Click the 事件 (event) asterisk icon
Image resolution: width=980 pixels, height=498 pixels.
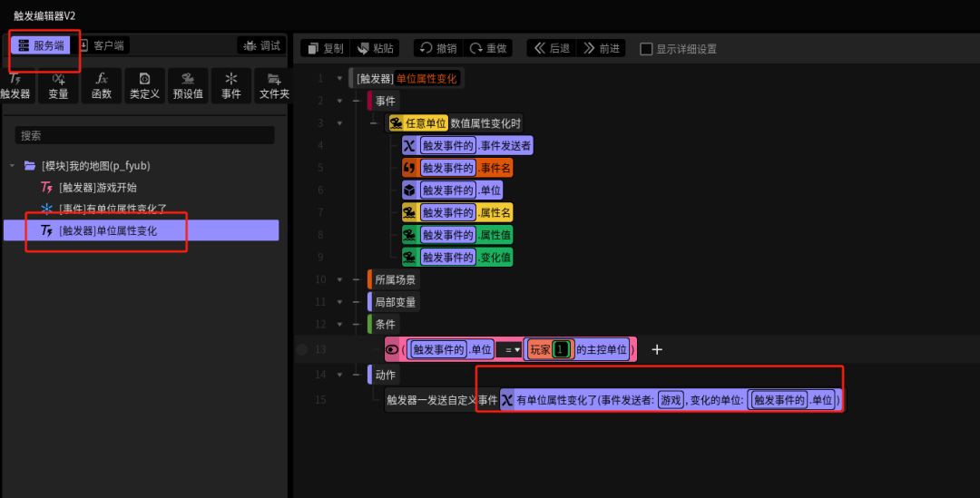pyautogui.click(x=231, y=85)
